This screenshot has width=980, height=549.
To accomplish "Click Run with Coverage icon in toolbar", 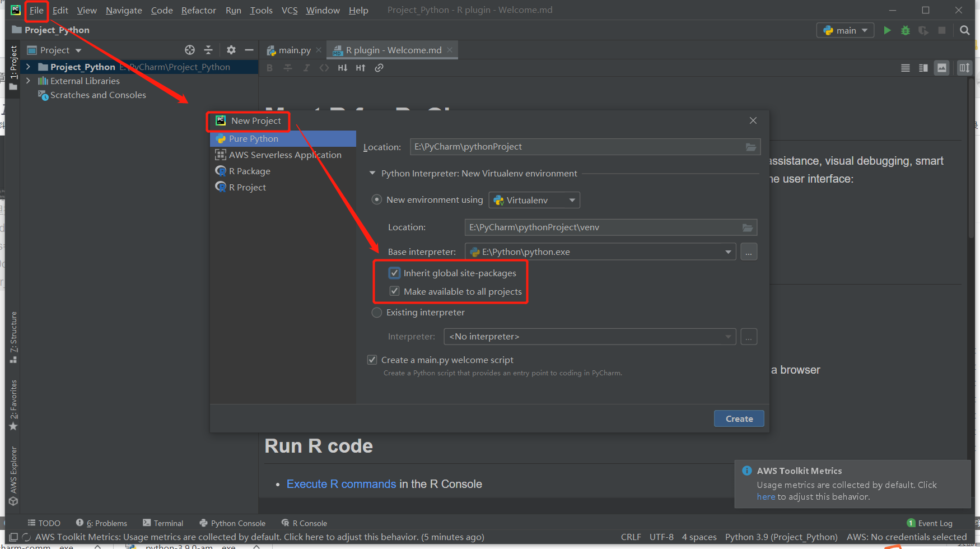I will [x=923, y=30].
